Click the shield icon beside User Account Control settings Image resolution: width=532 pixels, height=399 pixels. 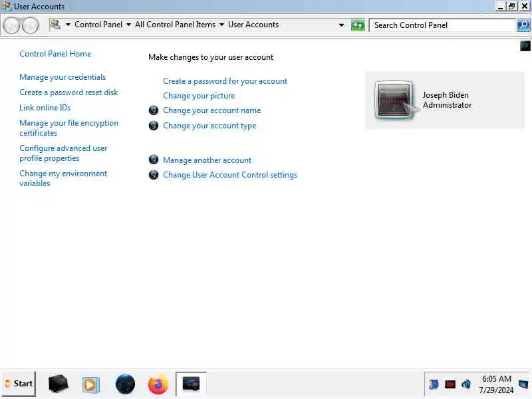[154, 175]
